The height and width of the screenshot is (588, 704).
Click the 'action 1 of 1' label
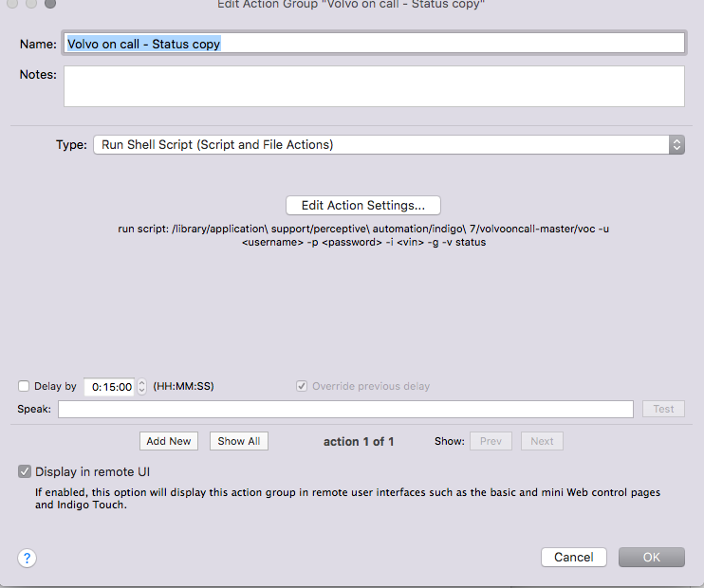(359, 442)
